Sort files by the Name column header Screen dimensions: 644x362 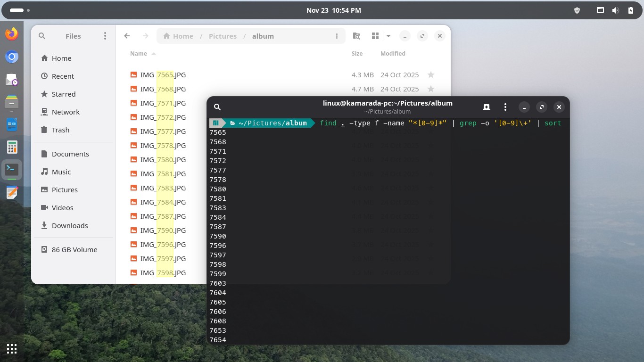(139, 53)
